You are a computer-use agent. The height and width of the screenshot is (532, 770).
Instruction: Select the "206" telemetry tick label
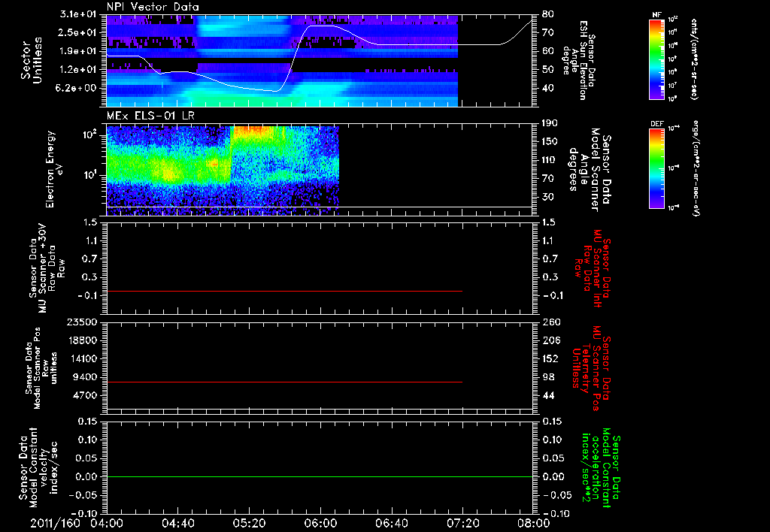click(x=551, y=340)
